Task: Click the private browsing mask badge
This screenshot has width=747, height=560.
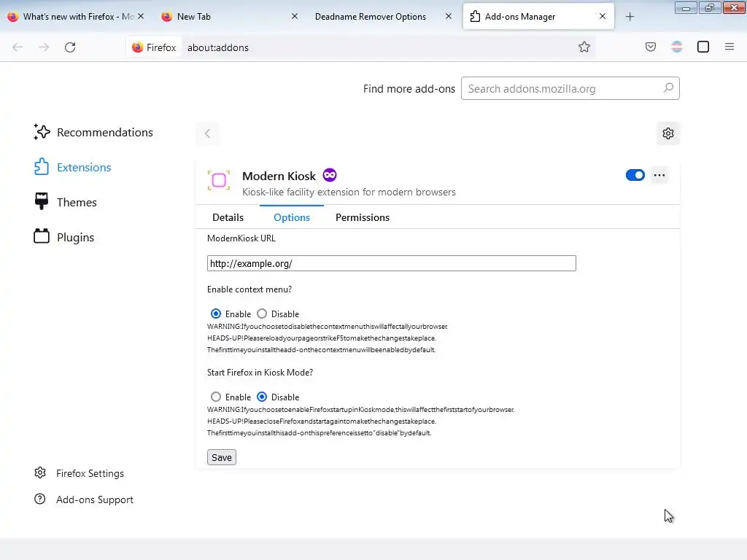Action: tap(329, 175)
